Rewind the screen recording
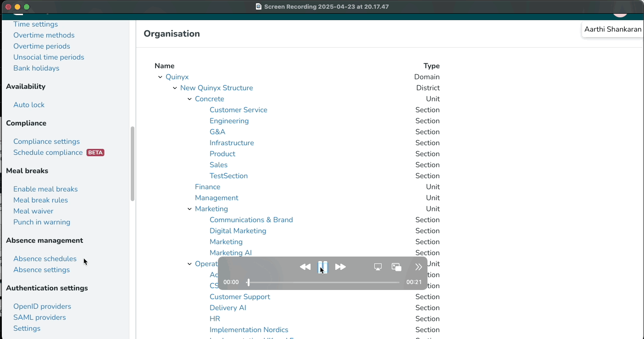 [305, 267]
